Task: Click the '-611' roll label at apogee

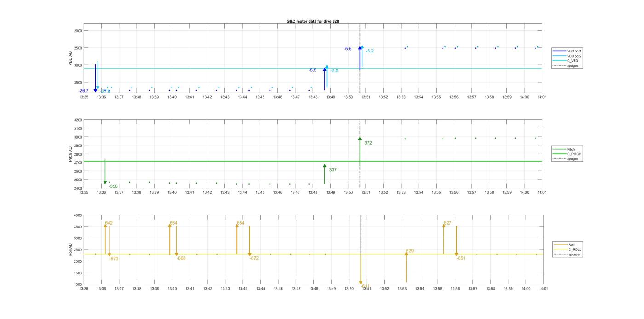Action: [365, 286]
